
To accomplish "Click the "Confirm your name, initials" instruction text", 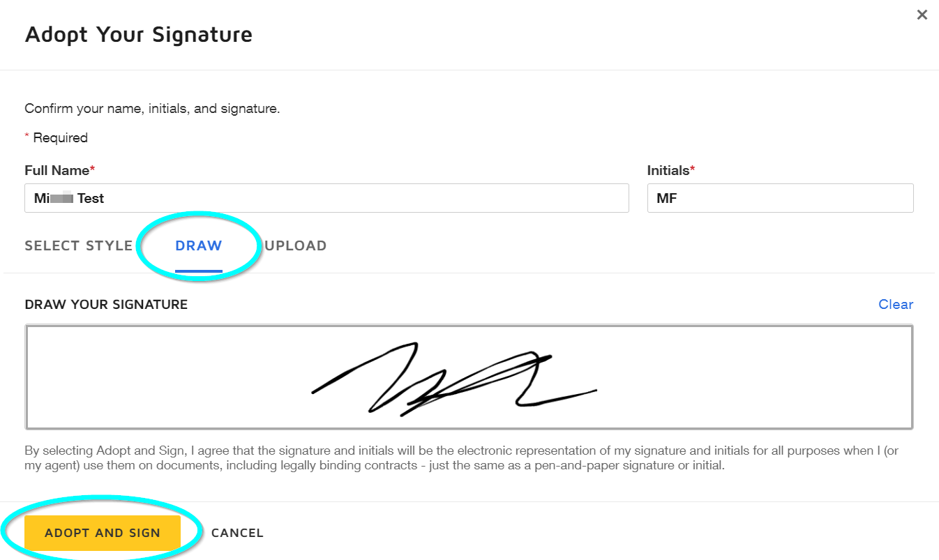I will [x=152, y=109].
